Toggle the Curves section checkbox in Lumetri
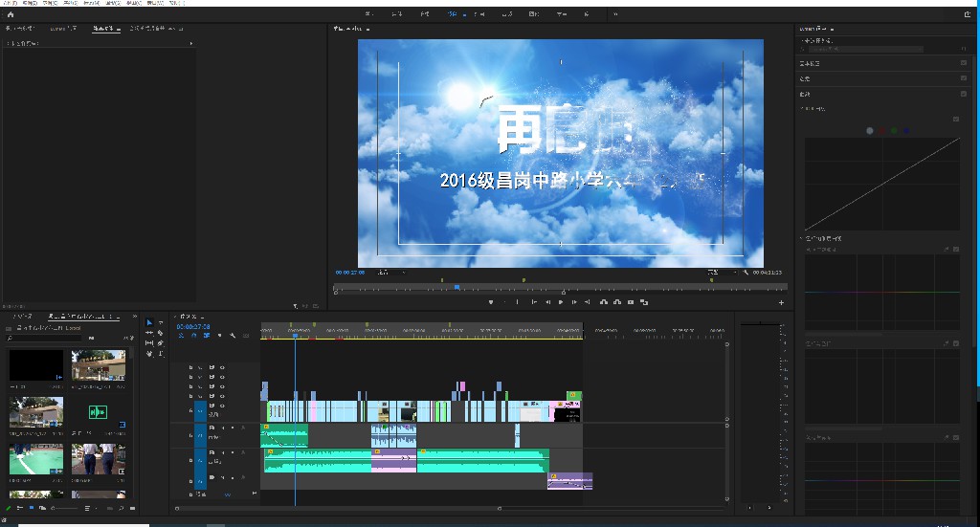The width and height of the screenshot is (980, 527). click(x=962, y=94)
